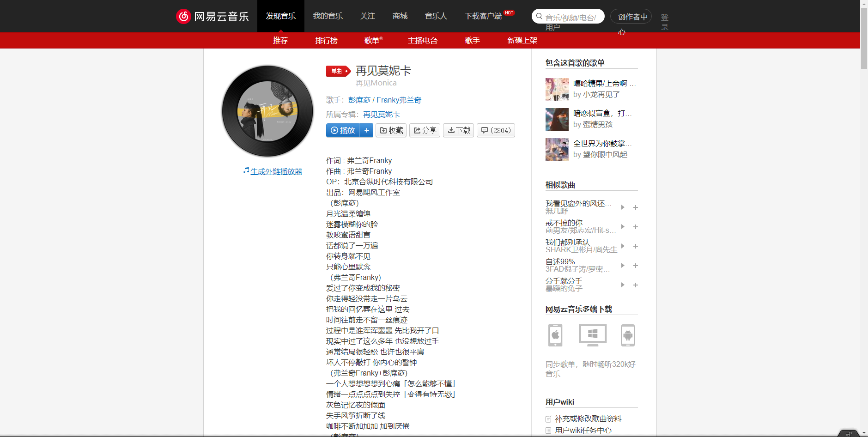Add 分手就分手 via its plus icon

tap(635, 285)
